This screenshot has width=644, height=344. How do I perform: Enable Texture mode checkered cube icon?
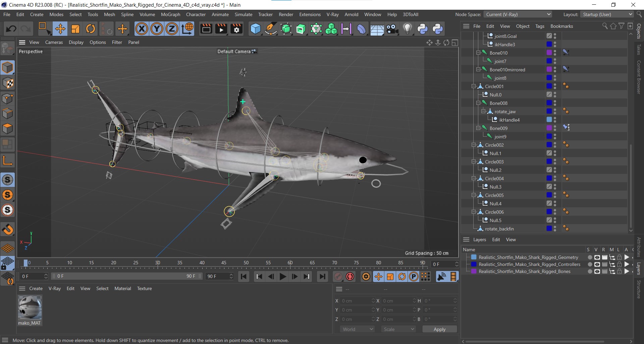(x=7, y=83)
